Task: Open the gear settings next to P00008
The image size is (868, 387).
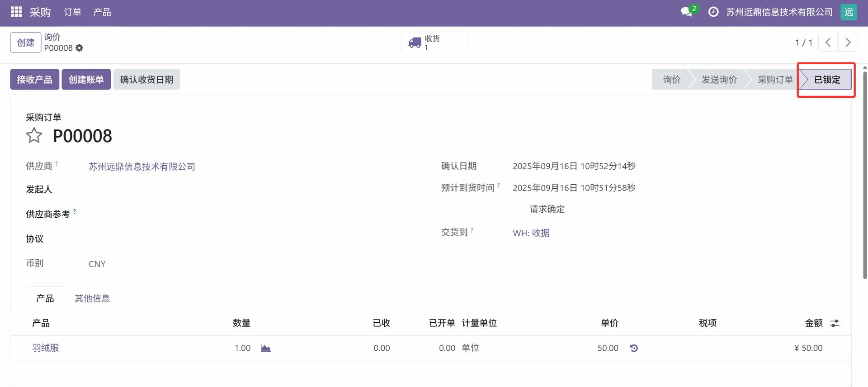Action: pyautogui.click(x=80, y=48)
